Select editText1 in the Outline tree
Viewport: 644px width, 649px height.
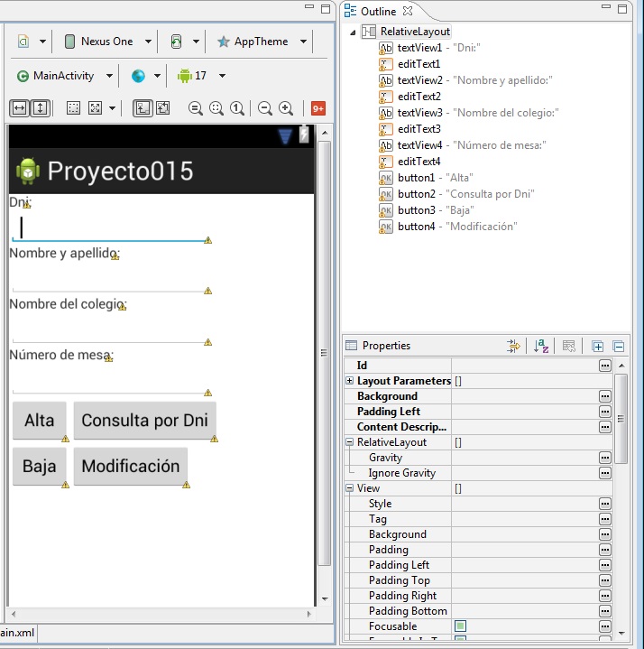pos(409,64)
